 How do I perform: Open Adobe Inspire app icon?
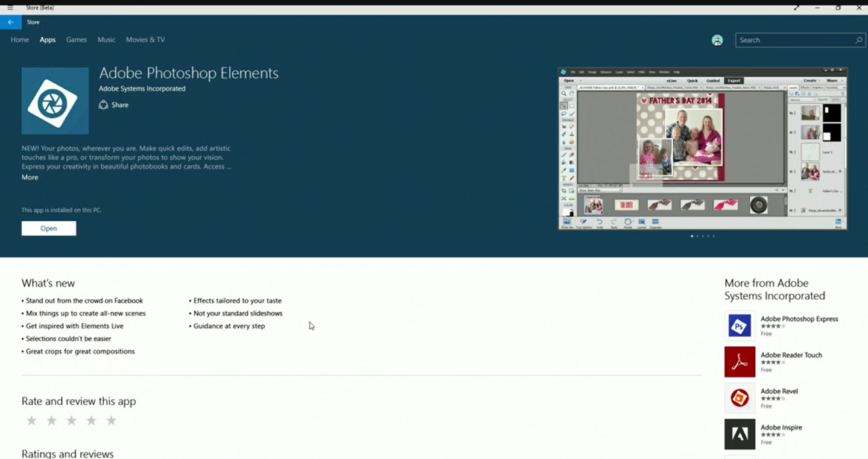point(740,434)
